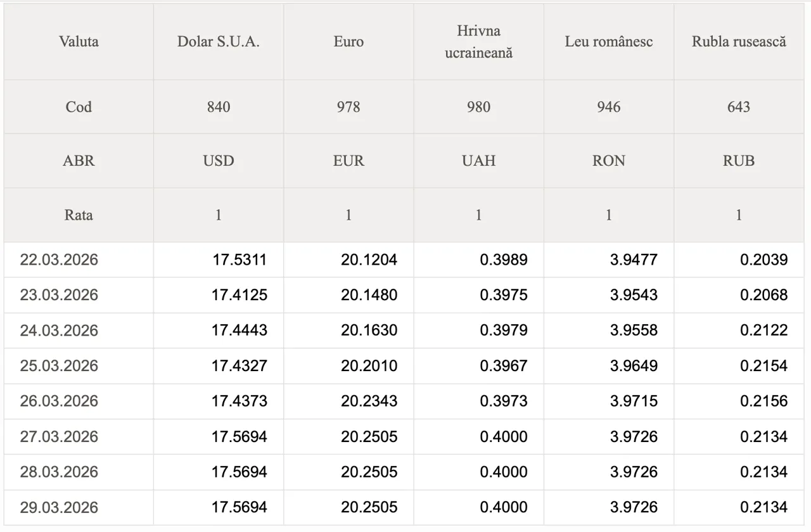
Task: Select the RUB rate 0.2039
Action: (763, 260)
